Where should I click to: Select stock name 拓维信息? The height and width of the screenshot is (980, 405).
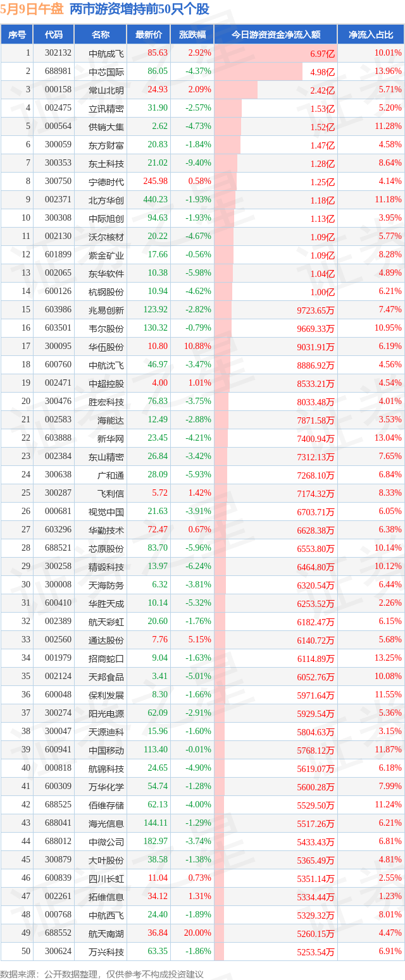click(106, 897)
